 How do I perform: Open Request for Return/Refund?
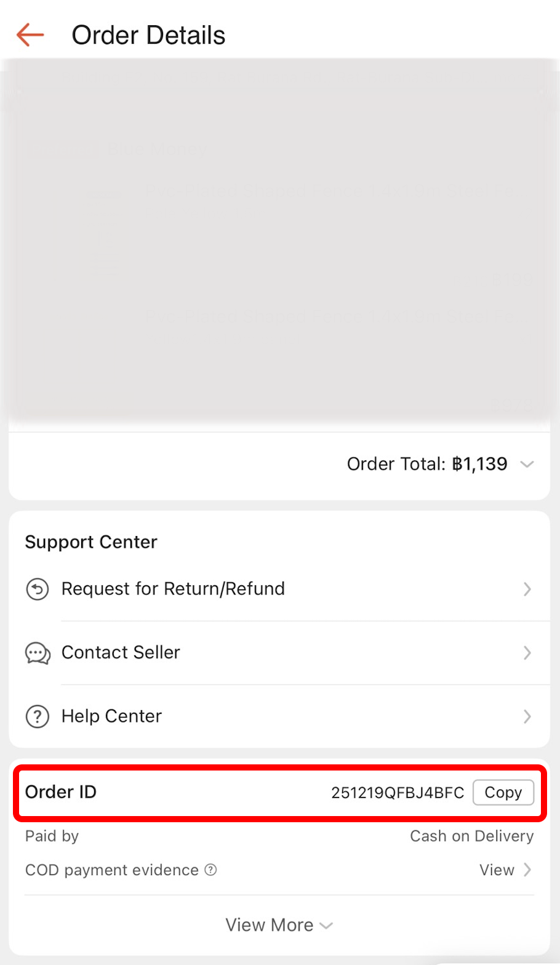(173, 589)
